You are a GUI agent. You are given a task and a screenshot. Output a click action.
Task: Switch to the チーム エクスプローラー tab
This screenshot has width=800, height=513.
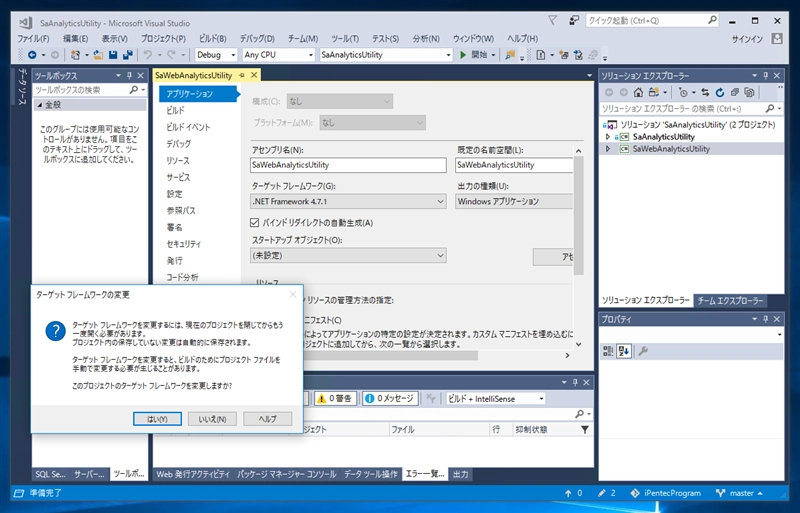730,301
